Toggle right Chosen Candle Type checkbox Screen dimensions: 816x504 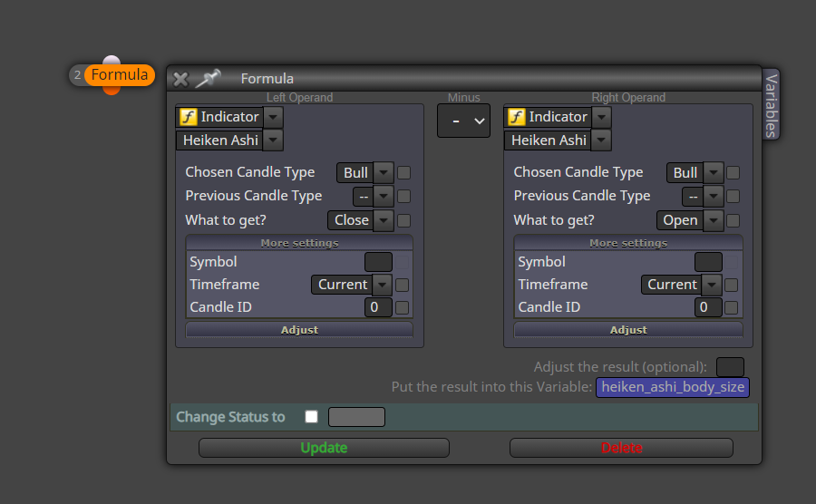(x=733, y=172)
